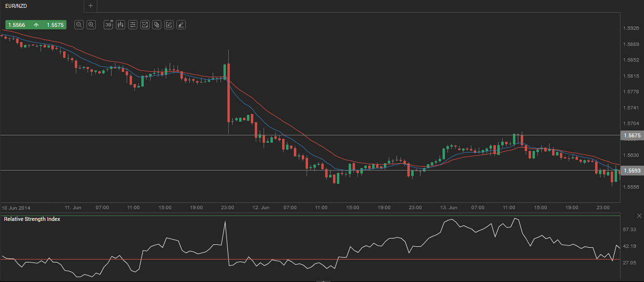Open the indicator settings sliders icon
Screen dimensions: 644x282
pyautogui.click(x=133, y=24)
